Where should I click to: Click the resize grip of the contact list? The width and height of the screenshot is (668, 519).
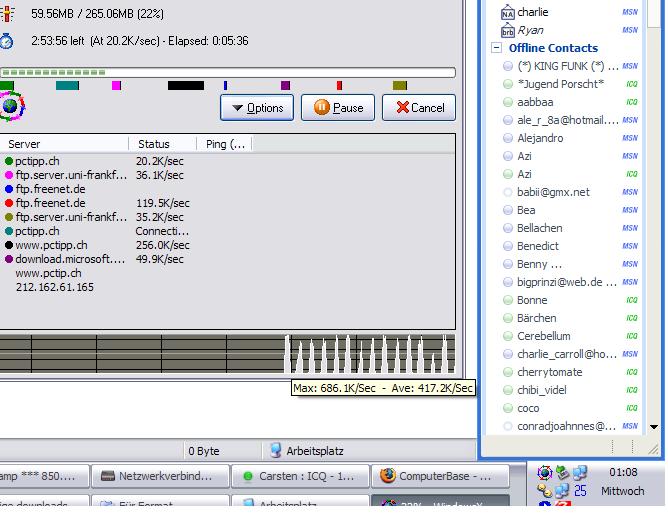point(653,448)
